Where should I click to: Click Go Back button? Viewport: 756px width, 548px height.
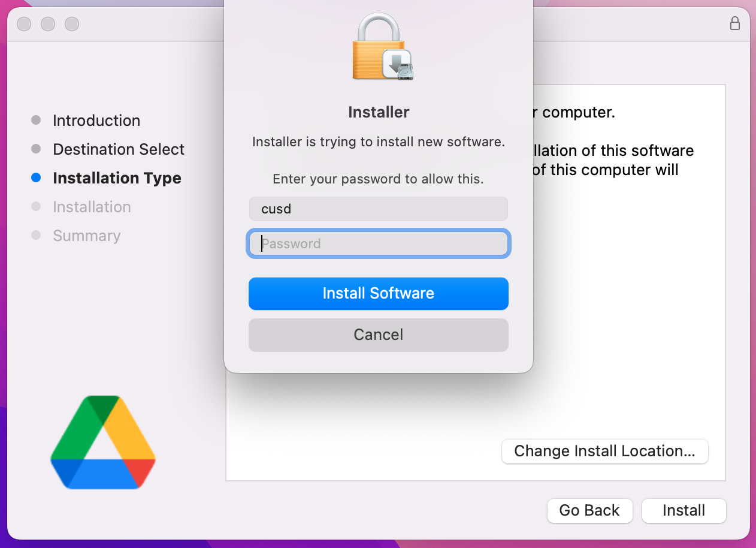[589, 510]
